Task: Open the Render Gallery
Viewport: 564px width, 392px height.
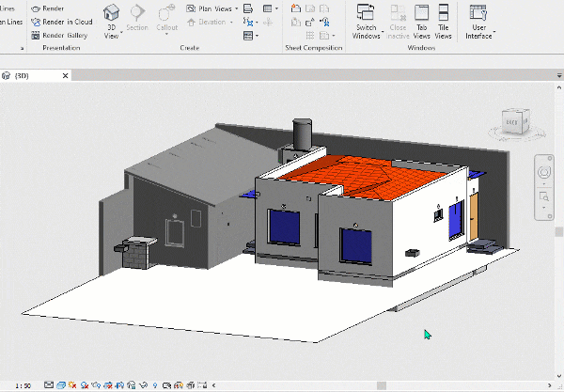Action: point(59,35)
